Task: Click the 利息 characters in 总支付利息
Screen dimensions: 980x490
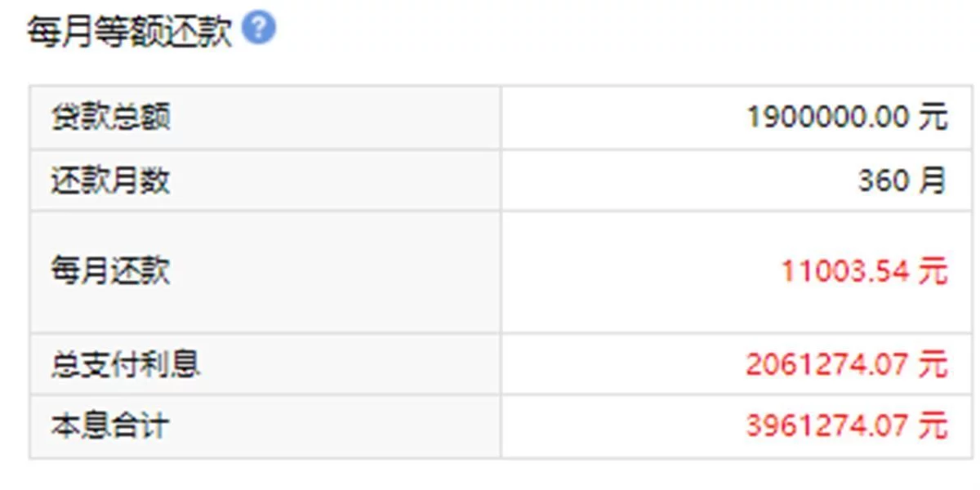Action: click(x=170, y=364)
